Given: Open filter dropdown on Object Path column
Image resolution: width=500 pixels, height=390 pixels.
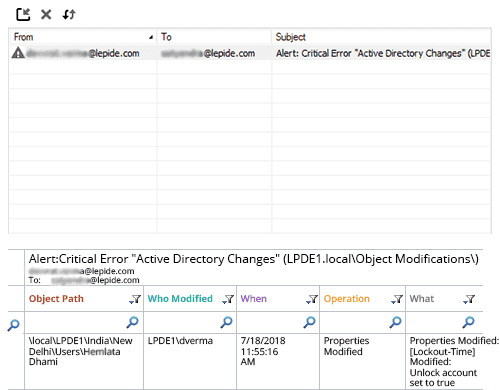Looking at the screenshot, I should [x=135, y=299].
